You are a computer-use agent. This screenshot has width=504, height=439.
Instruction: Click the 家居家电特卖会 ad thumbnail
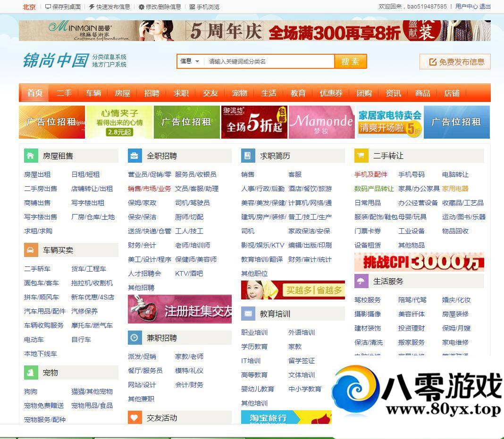(x=389, y=122)
